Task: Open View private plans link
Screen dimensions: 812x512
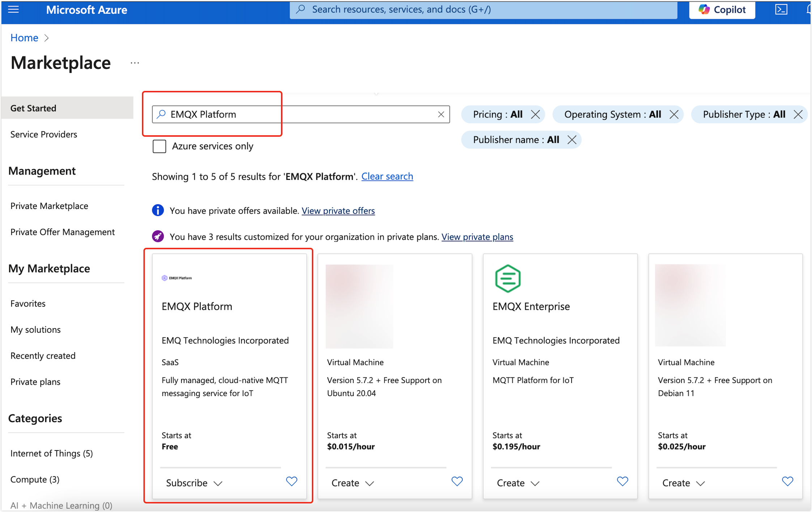Action: [477, 237]
